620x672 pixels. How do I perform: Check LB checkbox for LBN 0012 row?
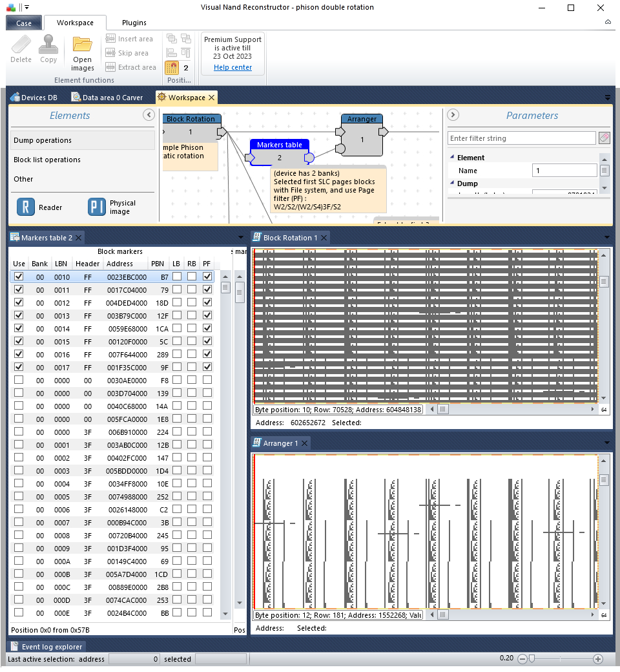tap(177, 302)
